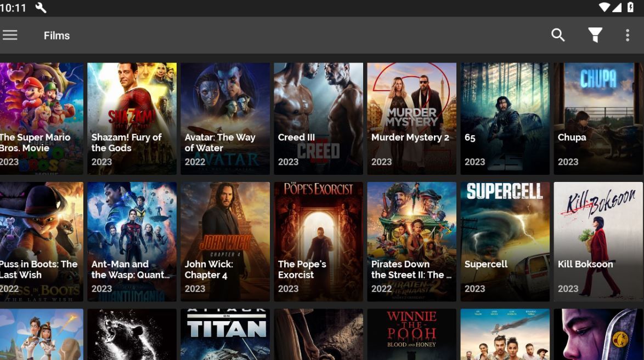Viewport: 644px width, 360px height.
Task: Tap the search magnifier icon
Action: pos(558,35)
